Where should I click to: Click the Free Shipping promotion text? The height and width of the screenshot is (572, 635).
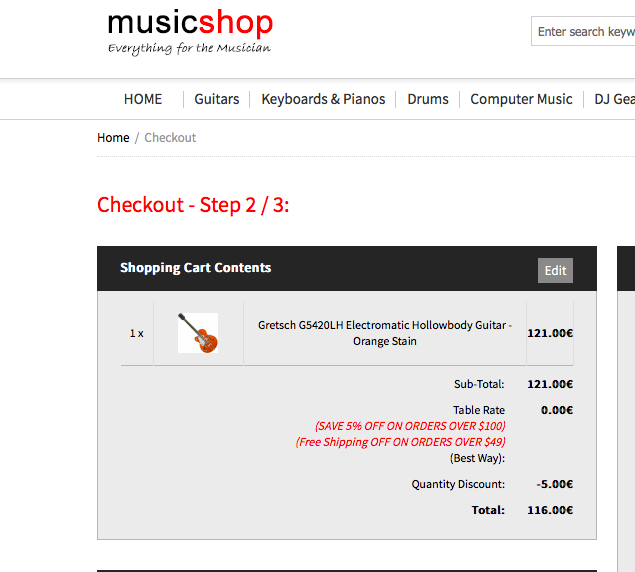400,442
